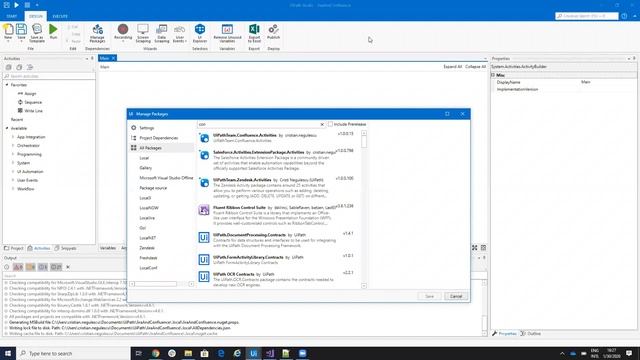The height and width of the screenshot is (360, 640).
Task: Select Microsoft Visual Studio Offline feed
Action: [x=166, y=178]
